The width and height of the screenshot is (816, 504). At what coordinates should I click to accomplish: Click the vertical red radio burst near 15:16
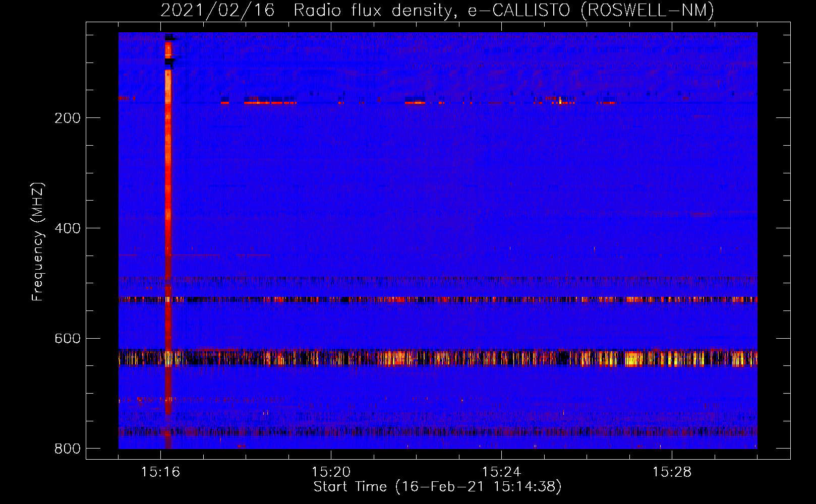[x=168, y=240]
